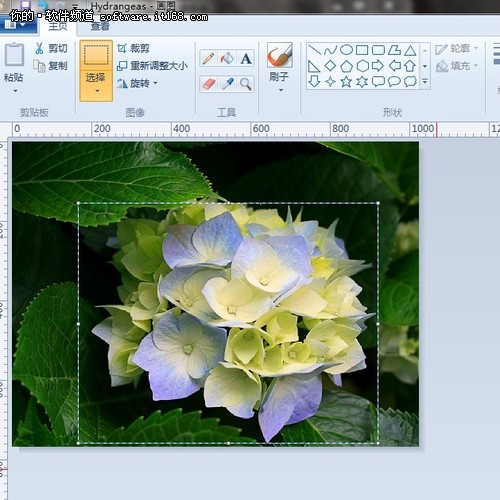Click the Resize (重新调整大小) button
The height and width of the screenshot is (500, 500).
tap(152, 66)
